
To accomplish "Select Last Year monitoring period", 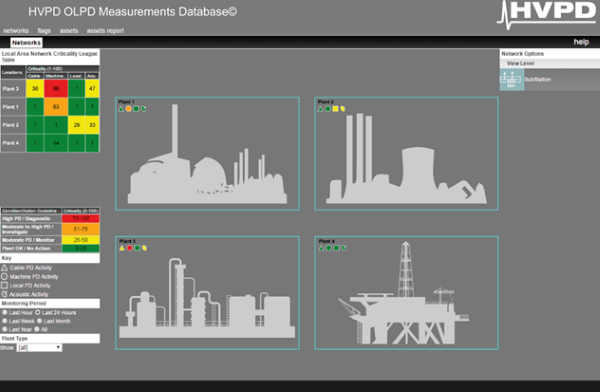I will coord(5,329).
